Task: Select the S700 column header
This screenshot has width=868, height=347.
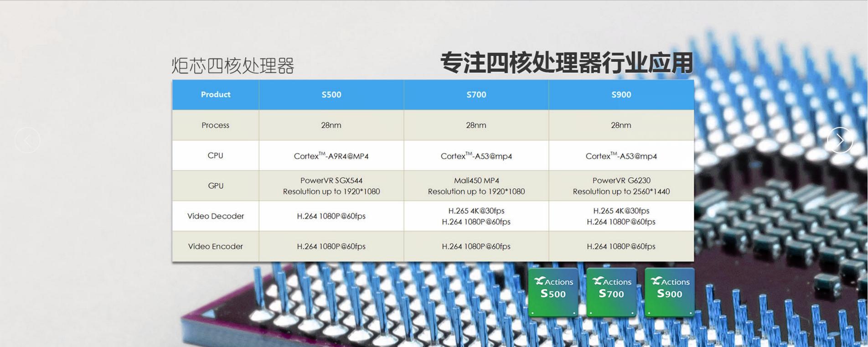Action: coord(476,94)
